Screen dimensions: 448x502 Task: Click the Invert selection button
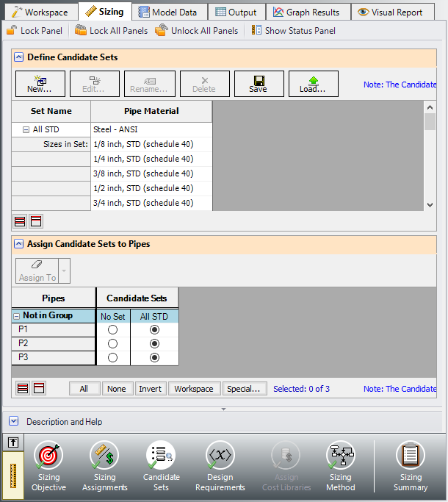pyautogui.click(x=150, y=389)
